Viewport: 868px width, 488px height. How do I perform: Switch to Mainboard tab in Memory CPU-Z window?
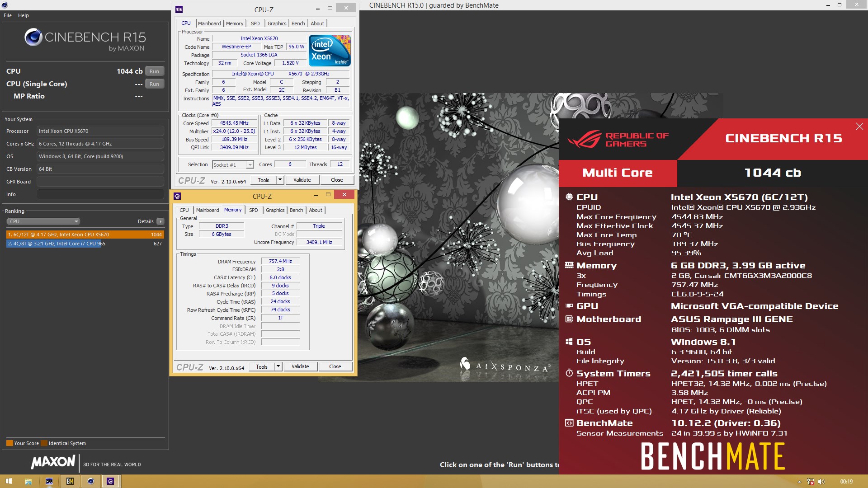tap(208, 210)
